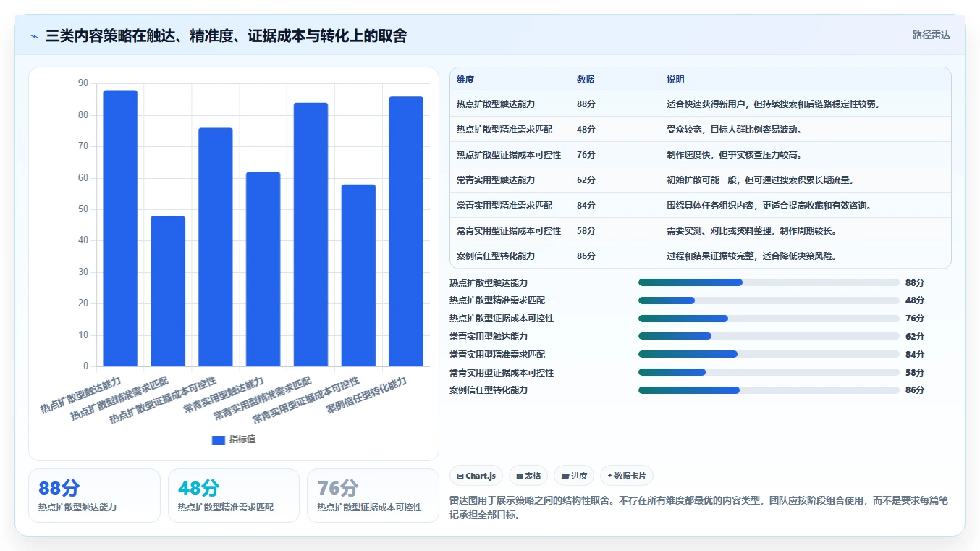Click the 86分 progress bar

[x=769, y=390]
